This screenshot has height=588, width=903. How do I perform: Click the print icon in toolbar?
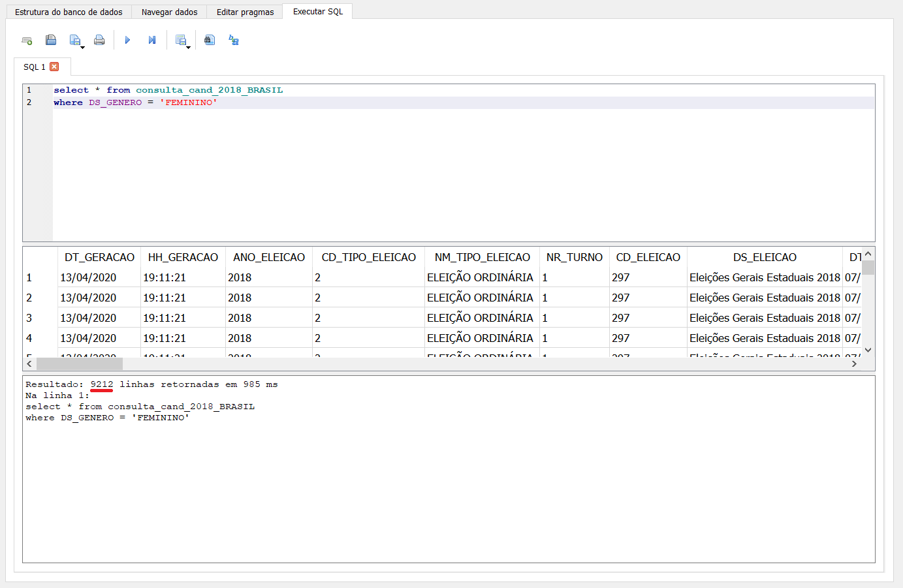(x=99, y=40)
